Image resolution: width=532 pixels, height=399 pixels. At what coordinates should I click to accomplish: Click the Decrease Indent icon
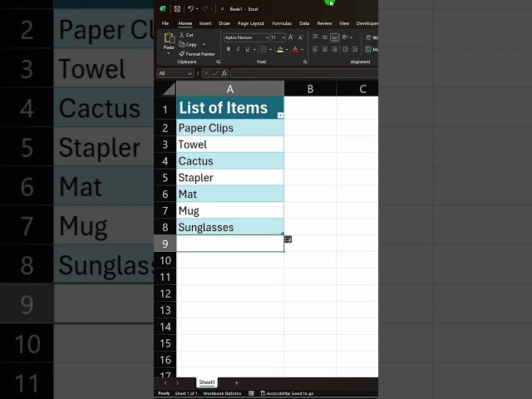point(345,50)
